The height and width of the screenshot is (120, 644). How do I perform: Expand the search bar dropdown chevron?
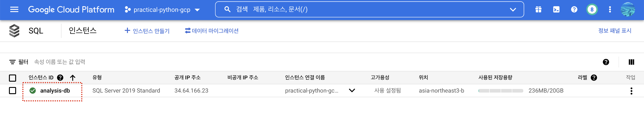point(513,10)
